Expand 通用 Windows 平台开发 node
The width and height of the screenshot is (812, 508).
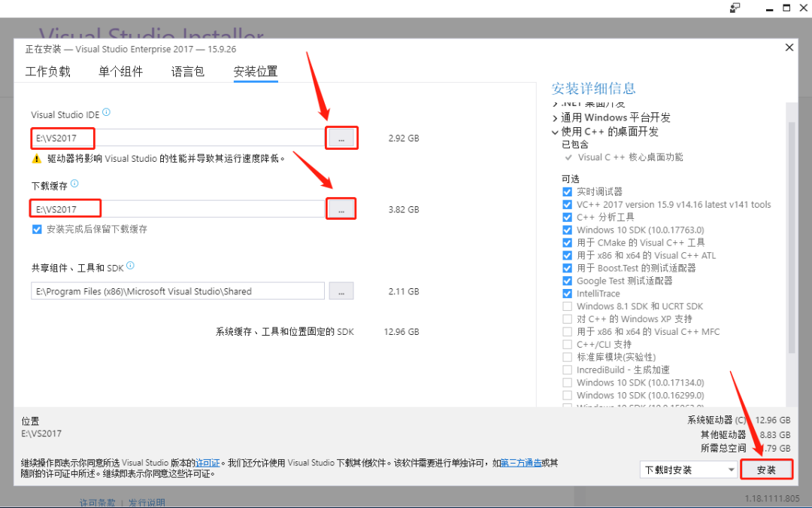click(555, 118)
